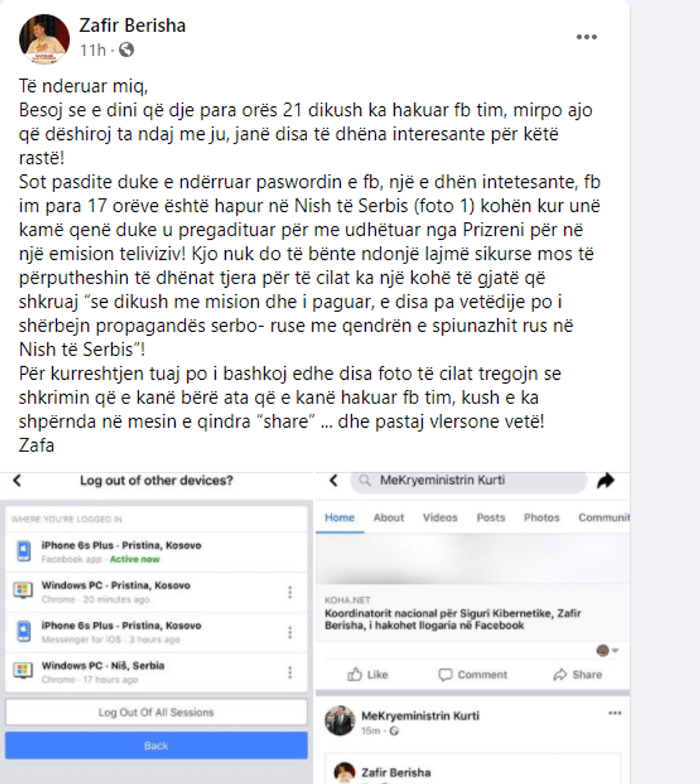Open options for Windows PC Niš, Serbia session

click(x=290, y=673)
